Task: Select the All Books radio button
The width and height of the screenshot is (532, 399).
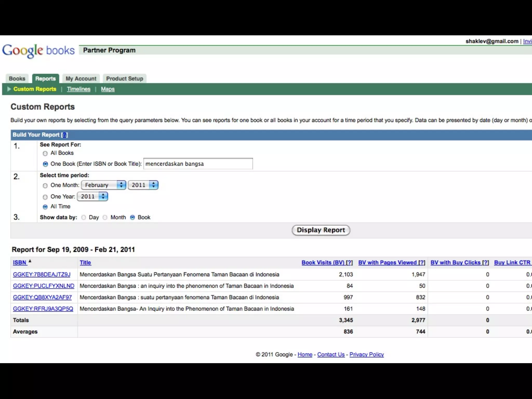Action: (x=45, y=153)
